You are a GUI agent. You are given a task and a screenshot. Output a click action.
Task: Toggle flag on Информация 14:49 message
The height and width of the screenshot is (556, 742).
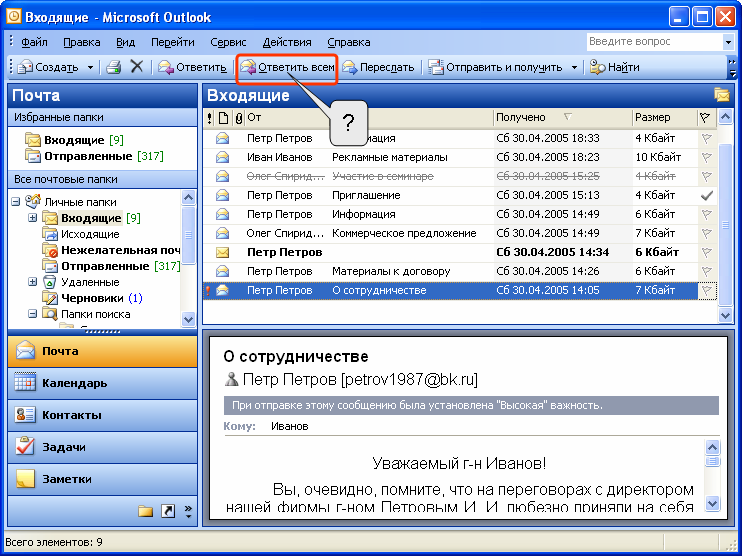(707, 214)
